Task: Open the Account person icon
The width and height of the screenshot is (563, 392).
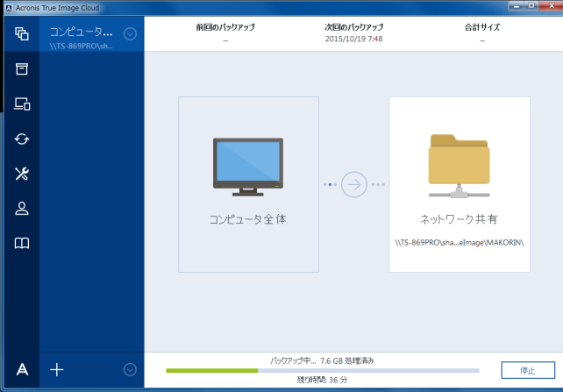Action: [22, 209]
